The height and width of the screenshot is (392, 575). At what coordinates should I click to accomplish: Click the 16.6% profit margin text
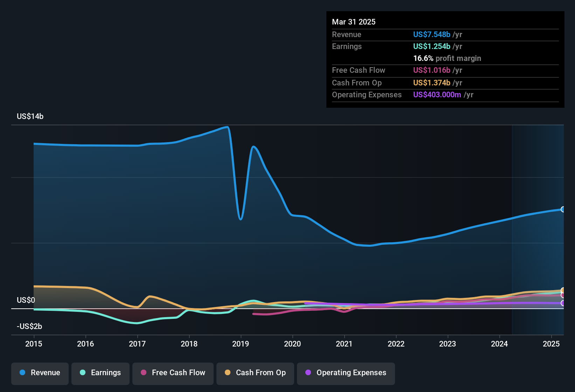[x=447, y=58]
